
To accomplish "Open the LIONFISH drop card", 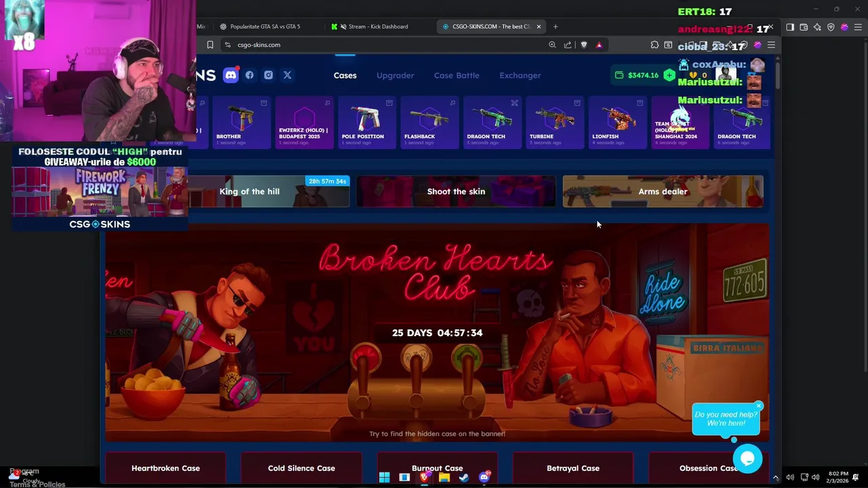I will coord(617,123).
